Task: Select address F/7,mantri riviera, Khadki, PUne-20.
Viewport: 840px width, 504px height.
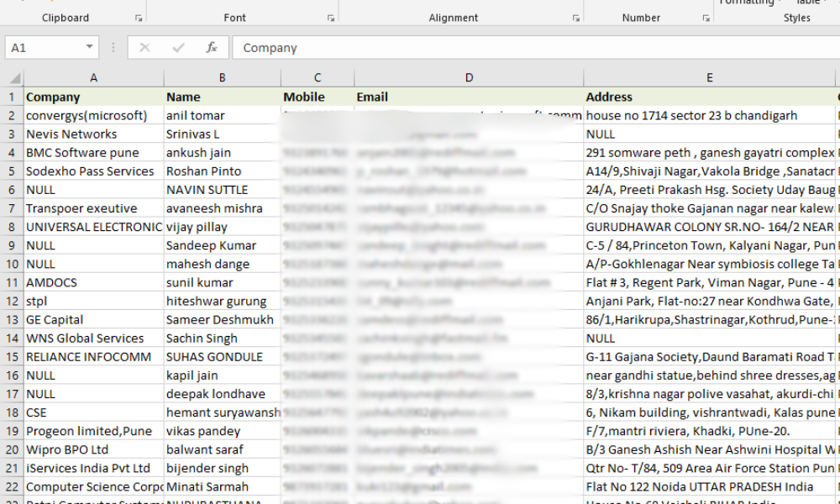Action: pyautogui.click(x=709, y=431)
